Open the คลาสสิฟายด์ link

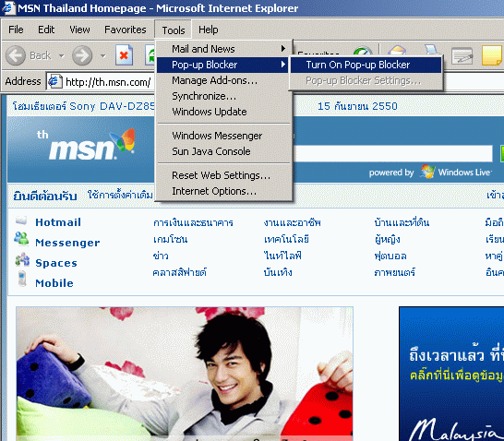[x=180, y=272]
